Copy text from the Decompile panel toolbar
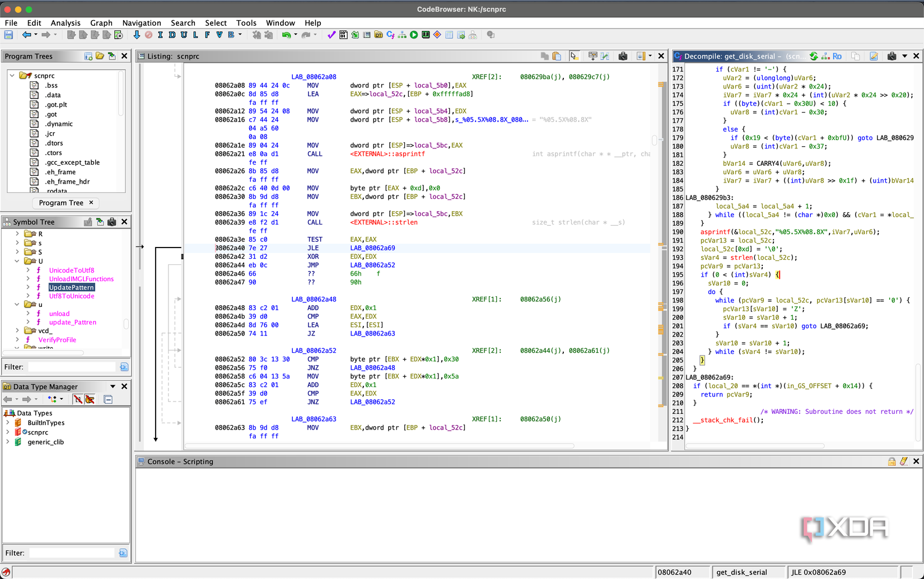This screenshot has width=924, height=579. pos(855,56)
